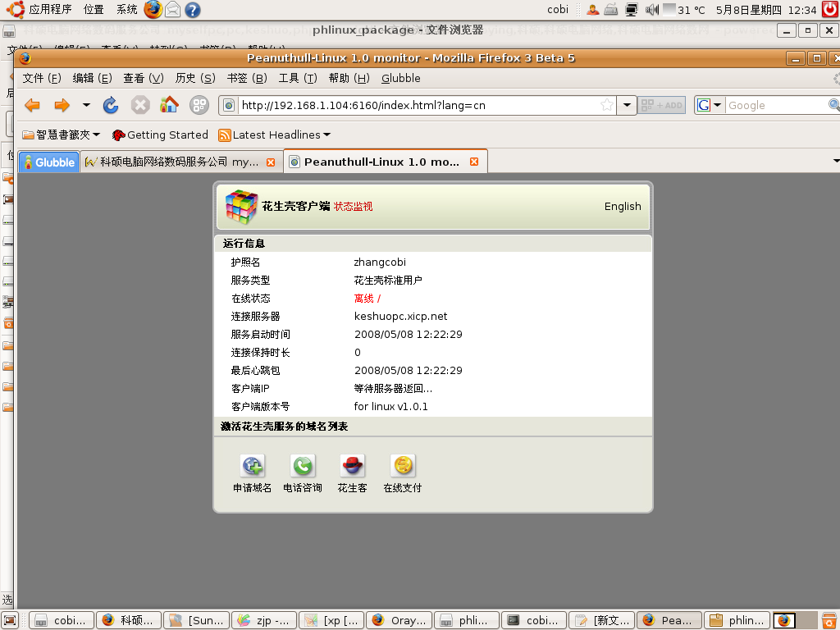Click the Google search box
This screenshot has width=840, height=630.
click(x=777, y=105)
